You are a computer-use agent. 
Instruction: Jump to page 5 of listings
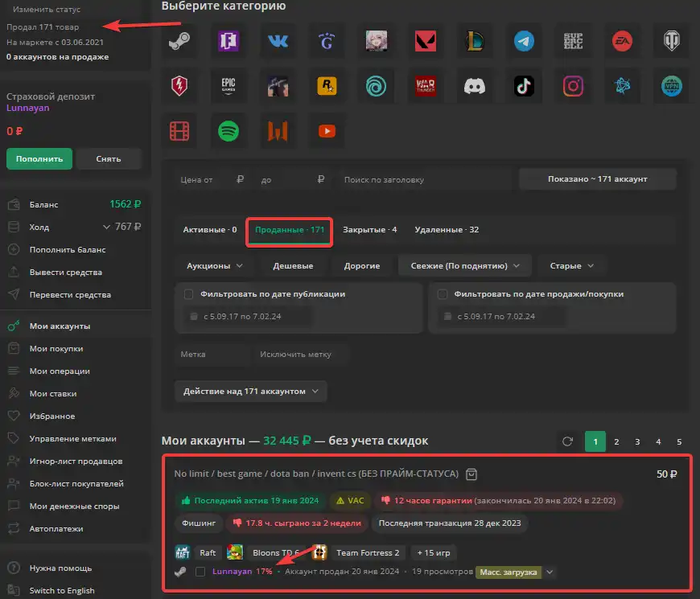679,441
